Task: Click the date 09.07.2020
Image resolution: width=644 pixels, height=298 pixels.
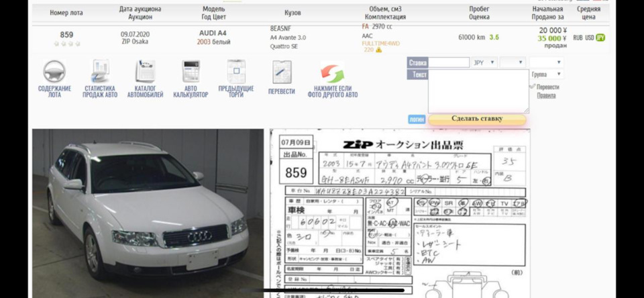Action: tap(135, 34)
